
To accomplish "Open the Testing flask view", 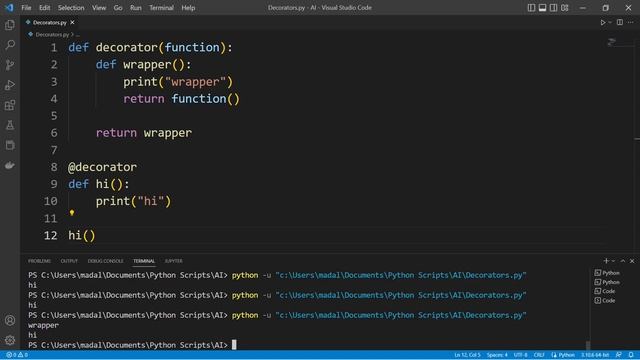I will pyautogui.click(x=10, y=125).
